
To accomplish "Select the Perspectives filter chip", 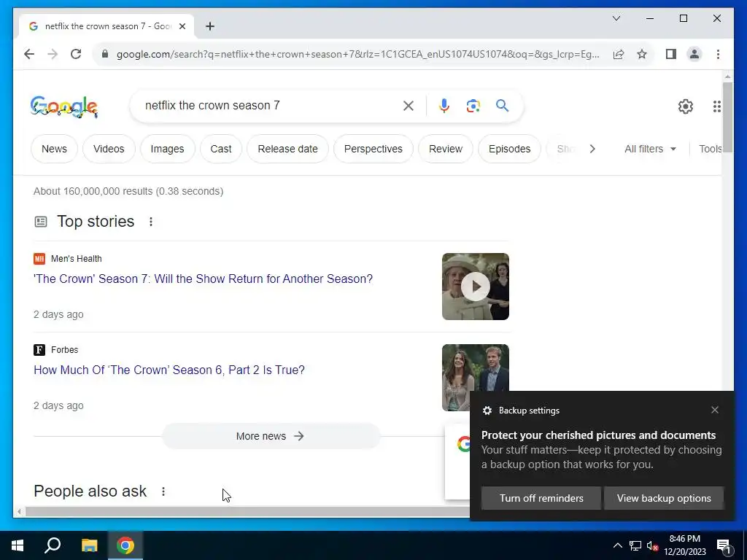I will point(373,149).
